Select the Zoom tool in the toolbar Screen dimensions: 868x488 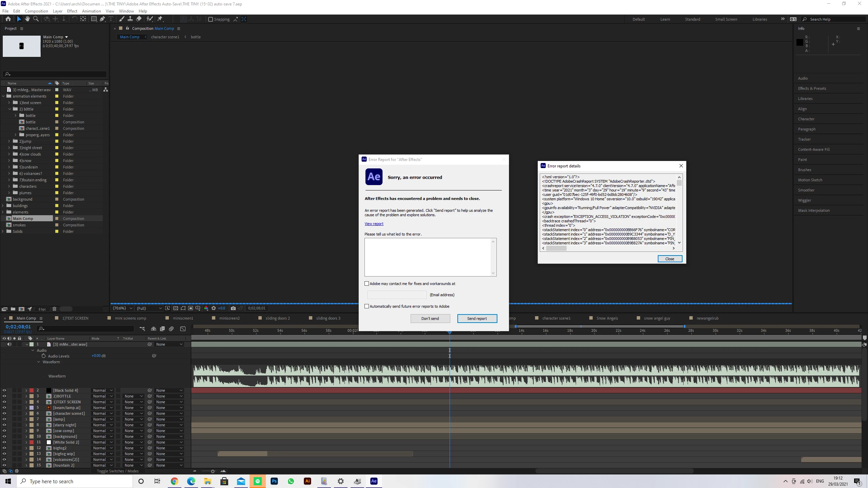click(x=36, y=19)
